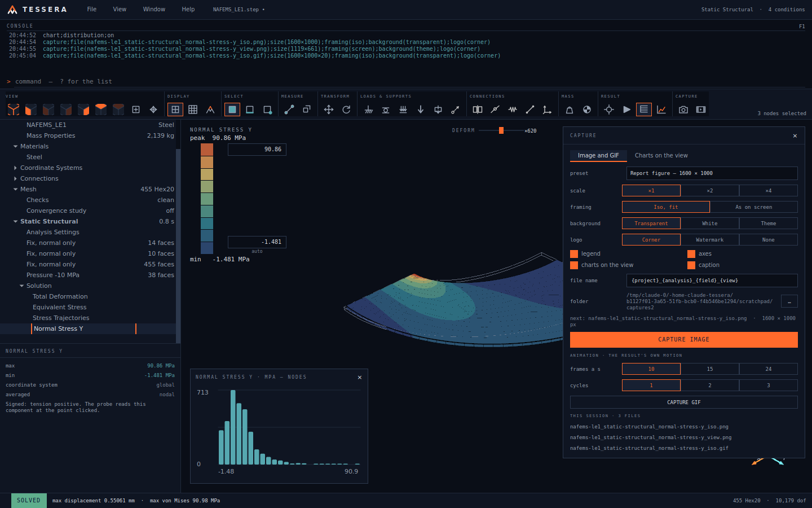The image size is (812, 508).
Task: Close the Normal Stress Y histogram panel
Action: (x=360, y=377)
